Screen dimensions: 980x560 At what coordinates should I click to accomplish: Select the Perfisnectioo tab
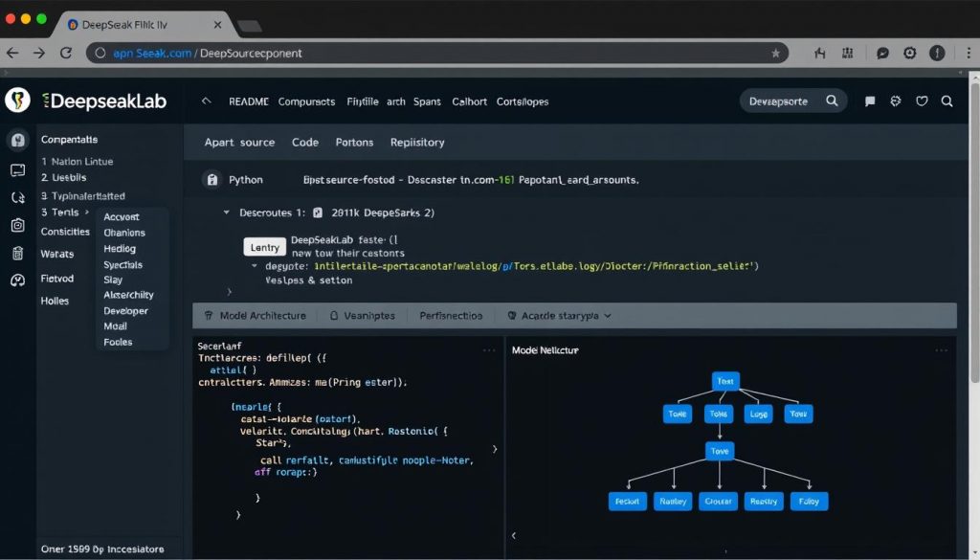451,316
